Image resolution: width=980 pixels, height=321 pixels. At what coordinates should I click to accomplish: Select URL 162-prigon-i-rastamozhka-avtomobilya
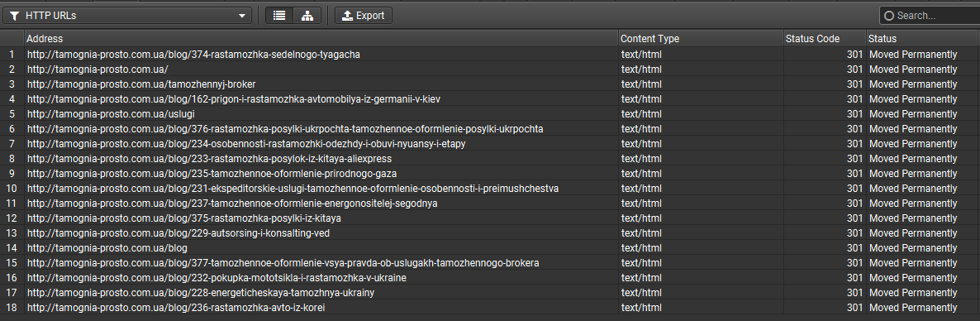(x=235, y=99)
